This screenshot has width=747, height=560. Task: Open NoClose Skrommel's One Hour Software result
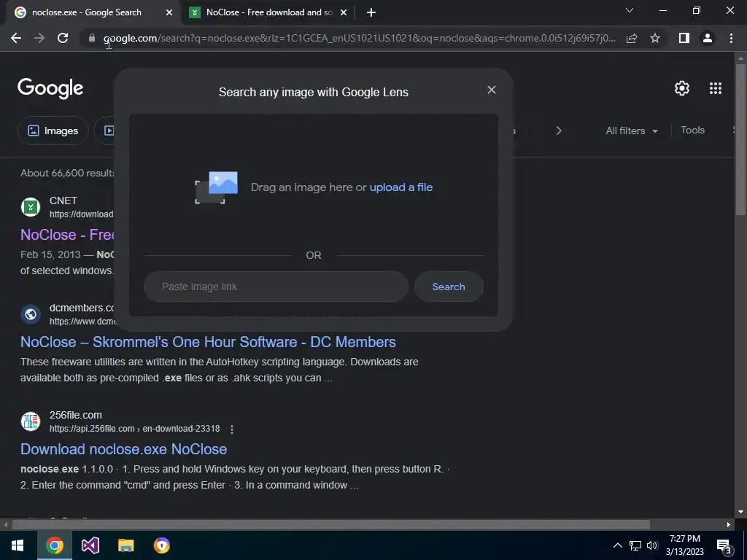pyautogui.click(x=208, y=342)
